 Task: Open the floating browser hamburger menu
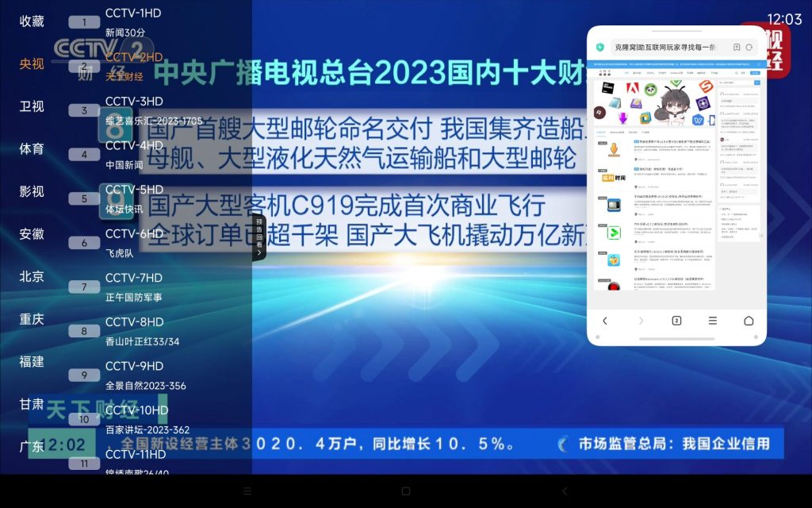[x=713, y=321]
